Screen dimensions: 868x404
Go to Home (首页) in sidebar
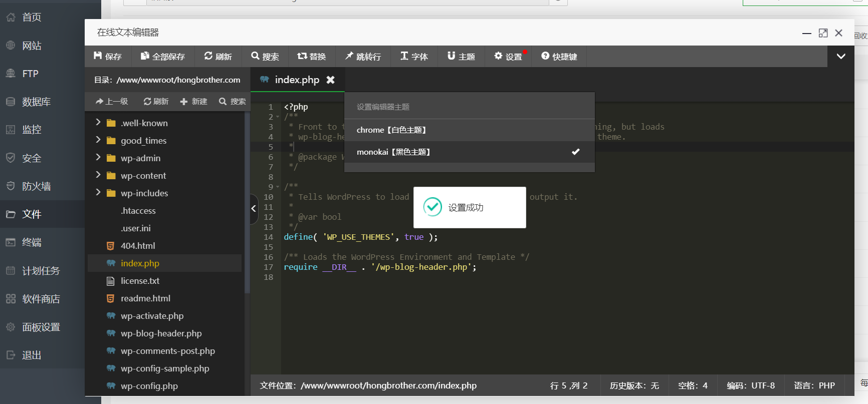42,18
